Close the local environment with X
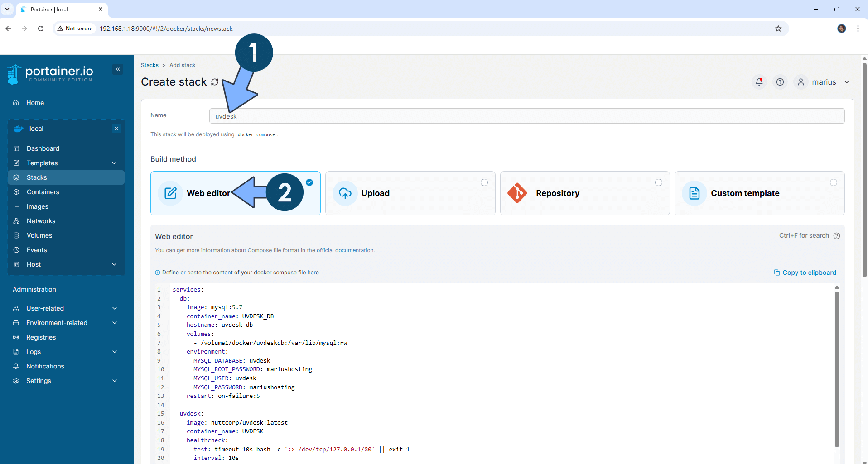The width and height of the screenshot is (868, 464). 116,129
